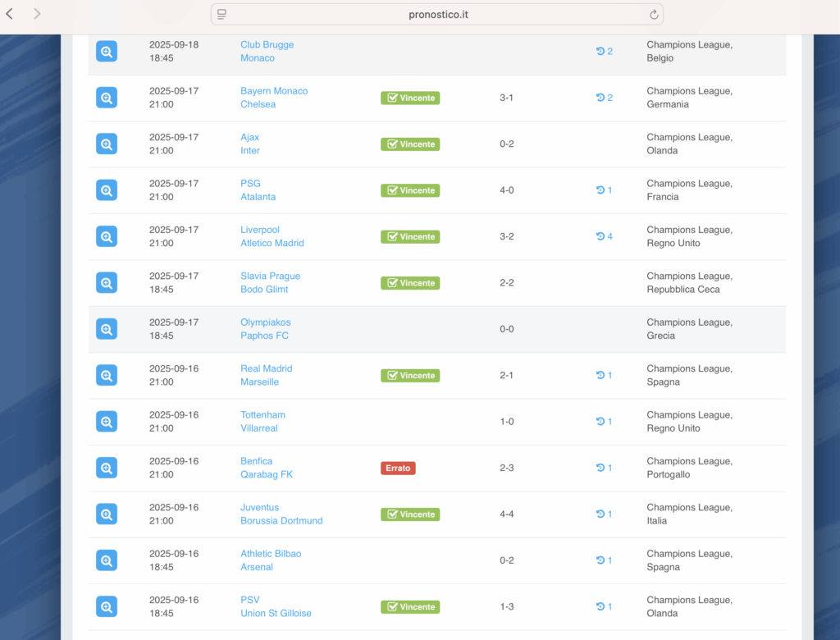Open Paphos FC team link

click(264, 336)
